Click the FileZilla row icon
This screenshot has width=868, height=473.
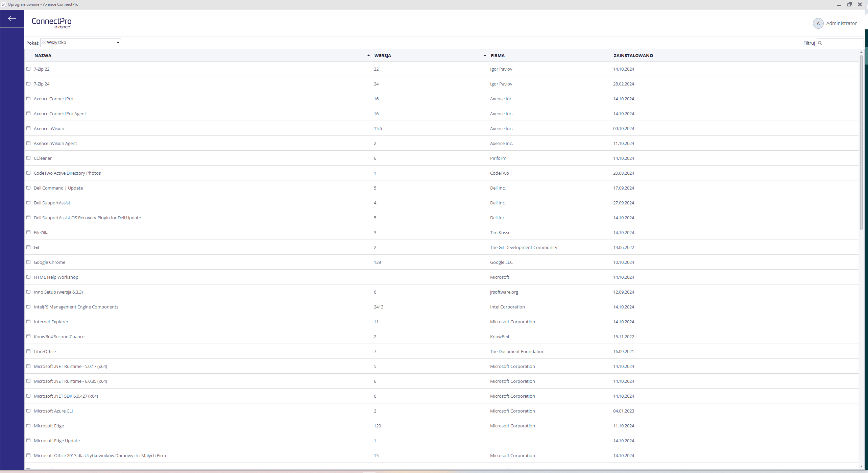point(28,232)
